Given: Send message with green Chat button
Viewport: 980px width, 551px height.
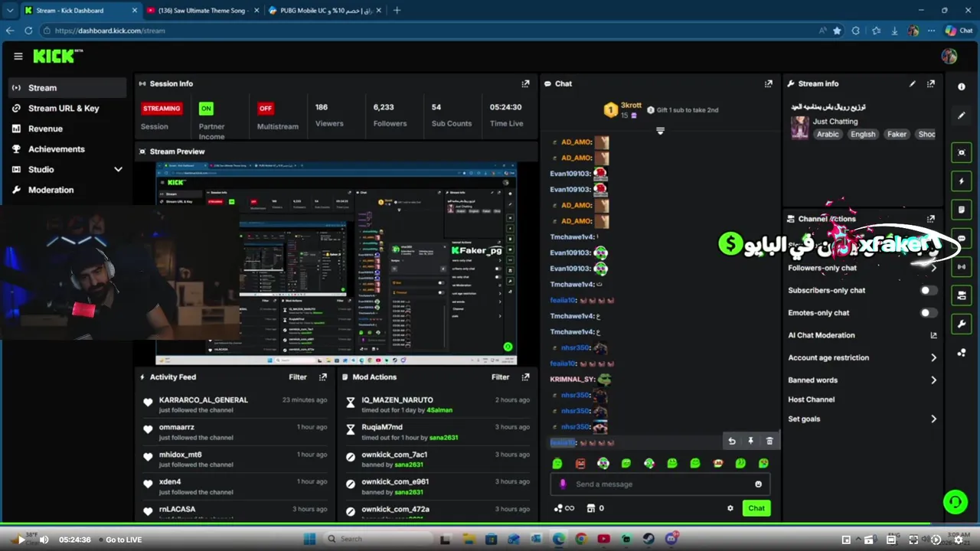Looking at the screenshot, I should tap(756, 508).
